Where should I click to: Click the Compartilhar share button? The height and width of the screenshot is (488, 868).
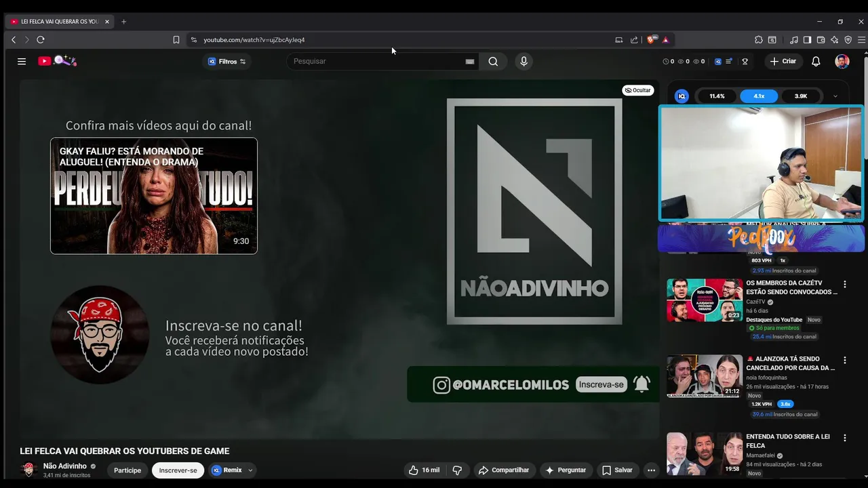click(504, 470)
